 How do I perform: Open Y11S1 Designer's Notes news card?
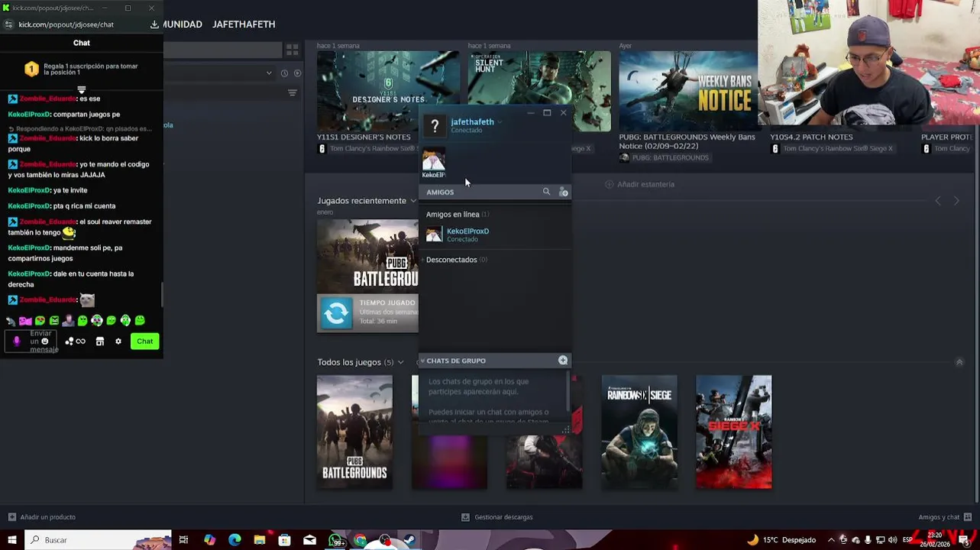coord(387,92)
